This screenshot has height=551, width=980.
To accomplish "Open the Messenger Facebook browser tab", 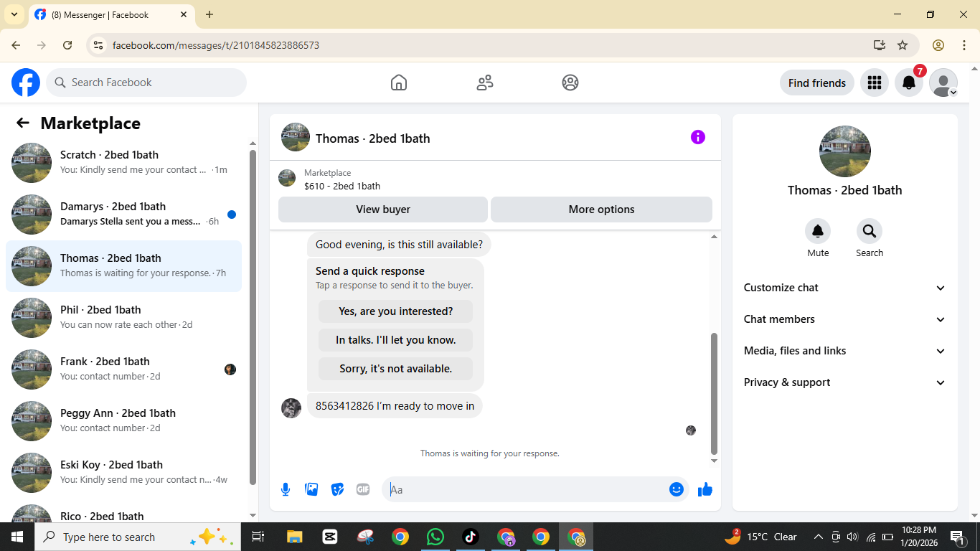I will pyautogui.click(x=111, y=14).
